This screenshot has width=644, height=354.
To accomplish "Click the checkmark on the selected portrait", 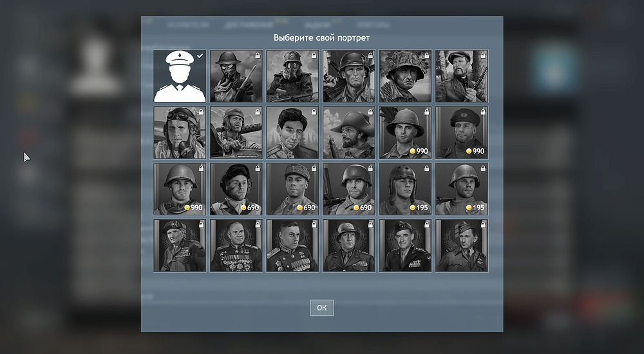I will click(x=200, y=55).
